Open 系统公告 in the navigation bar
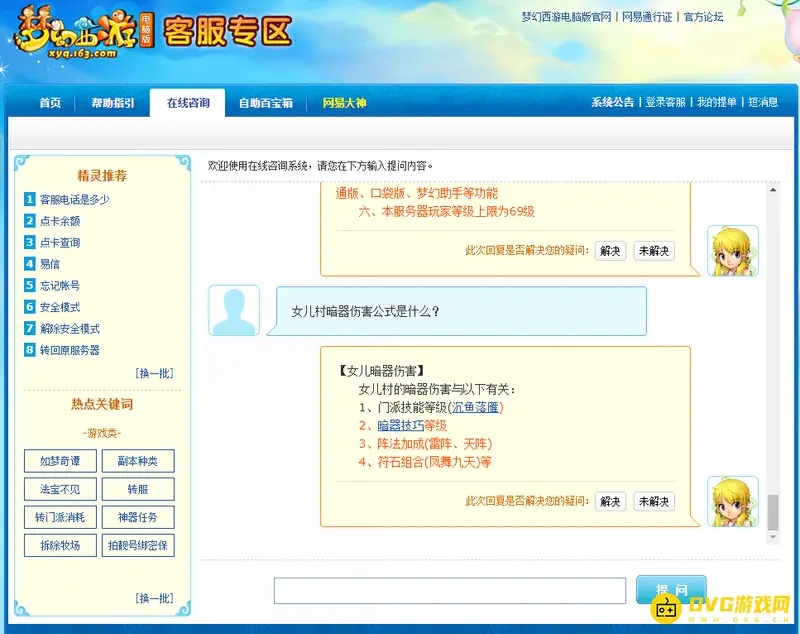 612,102
